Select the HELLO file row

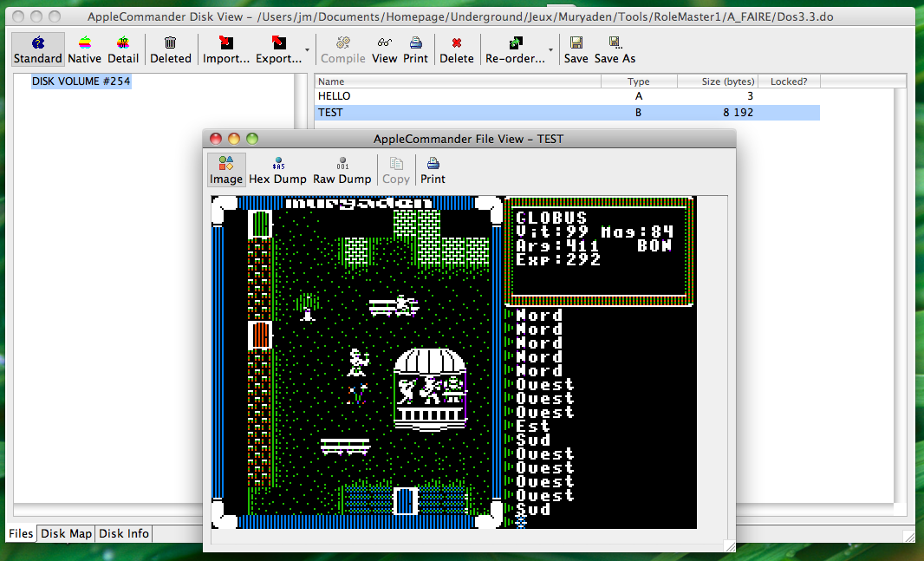[x=567, y=96]
